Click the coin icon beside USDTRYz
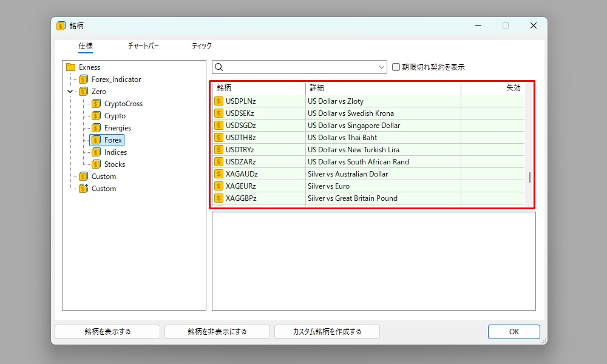Viewport: 607px width, 364px height. pyautogui.click(x=219, y=150)
